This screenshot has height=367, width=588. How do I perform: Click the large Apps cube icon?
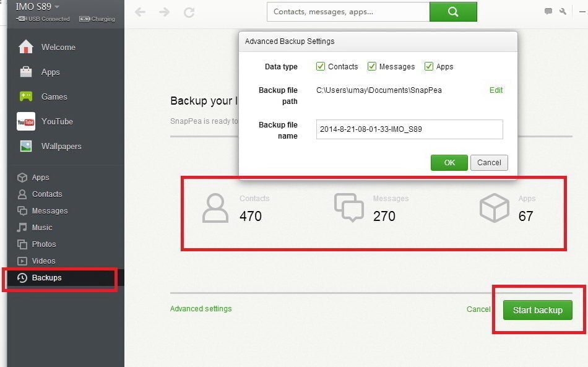click(495, 208)
